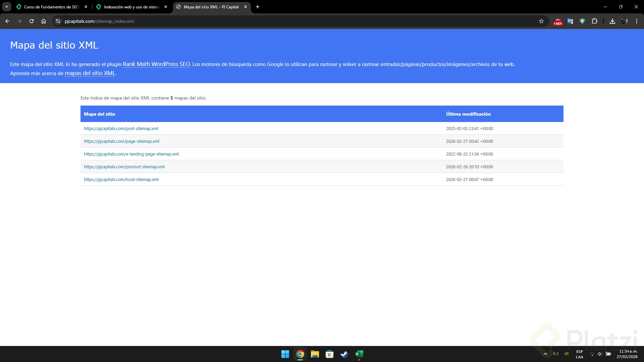Open the post-sitemap.xml link

pos(121,128)
